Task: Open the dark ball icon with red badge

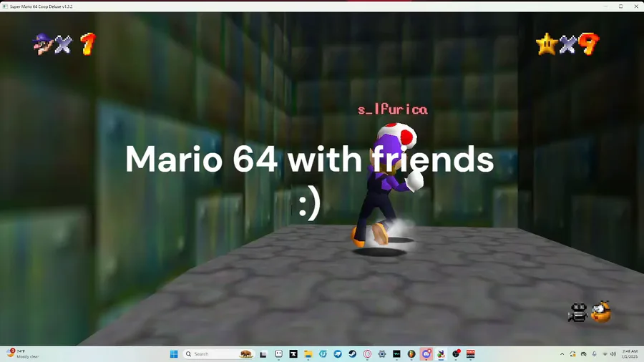Action: [456, 354]
